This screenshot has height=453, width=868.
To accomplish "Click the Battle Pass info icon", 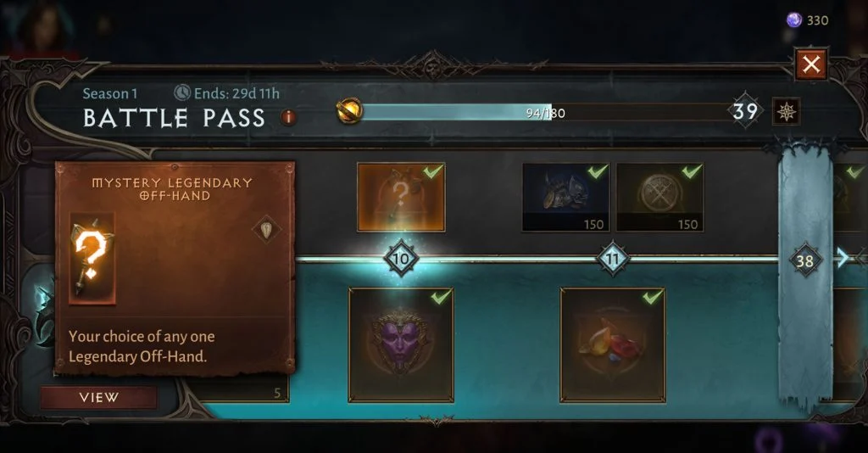I will (288, 117).
